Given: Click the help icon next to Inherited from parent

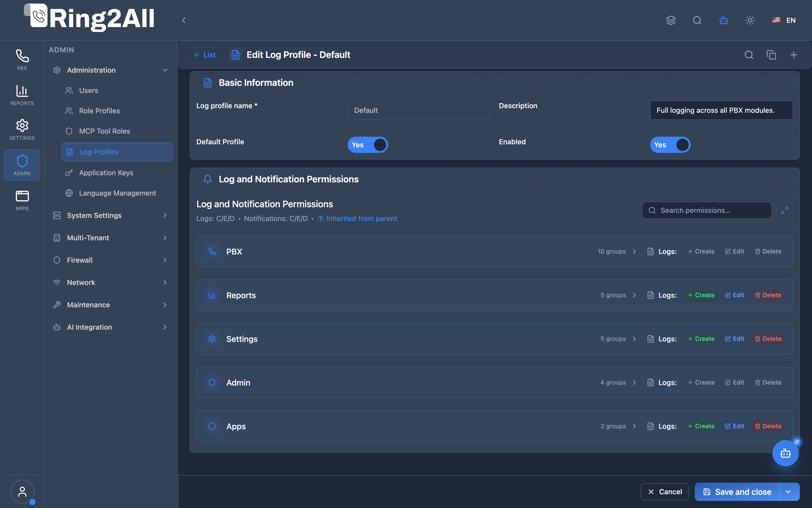Looking at the screenshot, I should click(x=320, y=219).
